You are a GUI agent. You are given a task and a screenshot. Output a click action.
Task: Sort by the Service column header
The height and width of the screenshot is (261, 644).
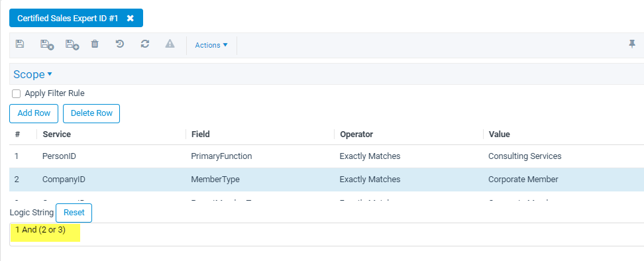click(57, 134)
